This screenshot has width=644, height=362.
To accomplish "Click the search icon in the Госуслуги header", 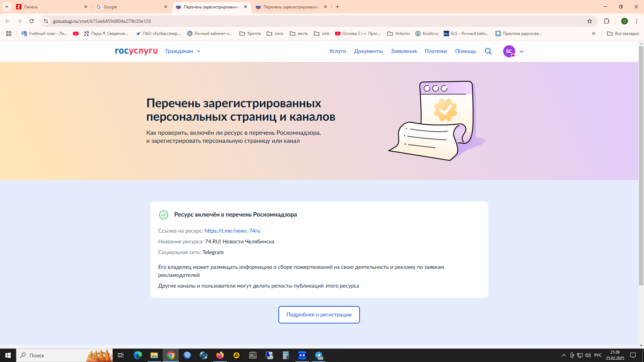I will tap(488, 51).
